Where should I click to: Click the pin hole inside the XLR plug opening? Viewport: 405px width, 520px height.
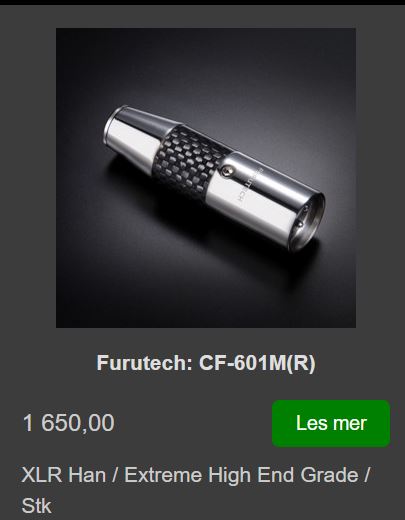pos(302,224)
